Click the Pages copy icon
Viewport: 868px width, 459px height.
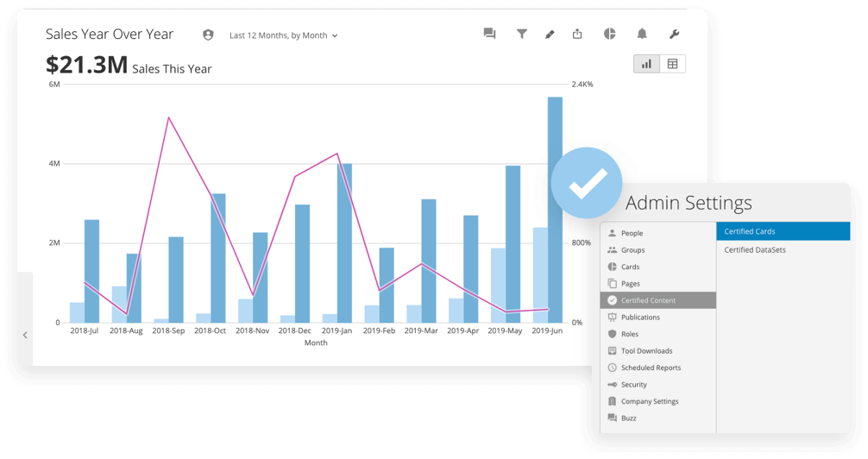coord(613,284)
